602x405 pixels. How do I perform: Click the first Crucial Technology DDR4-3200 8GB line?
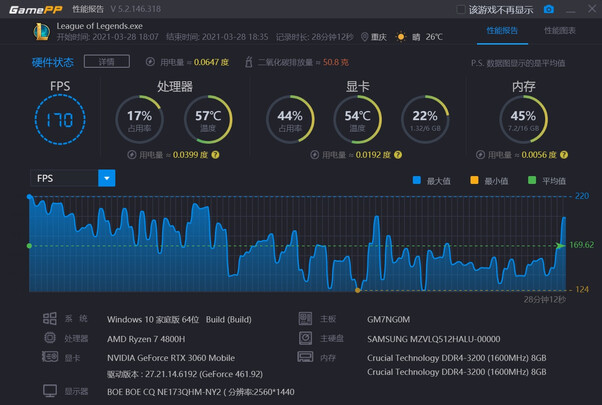tap(456, 358)
